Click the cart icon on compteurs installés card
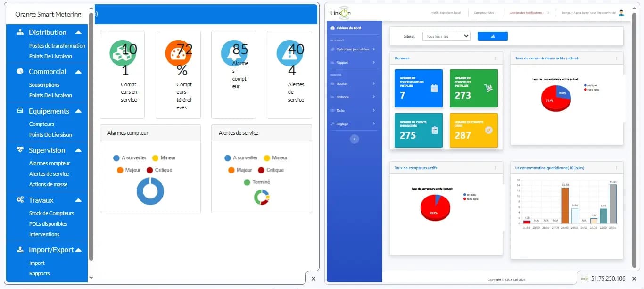Screen dimensions: 644x289 [488, 88]
